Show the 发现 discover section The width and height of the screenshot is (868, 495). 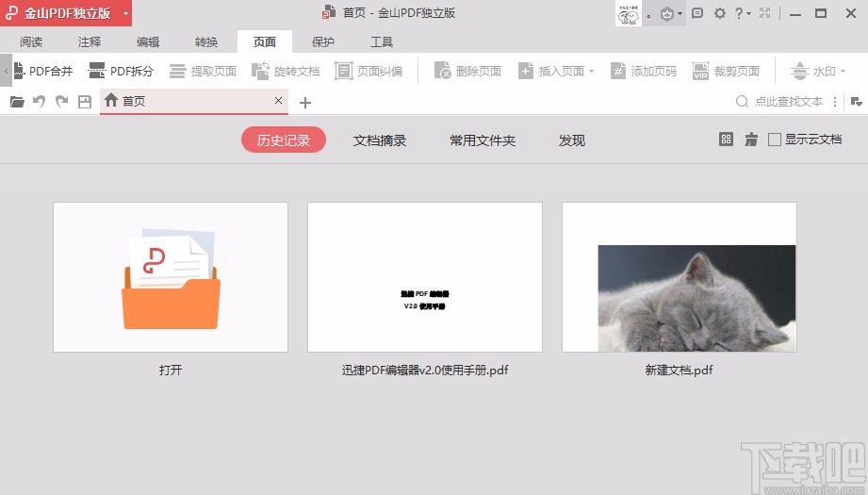point(572,140)
